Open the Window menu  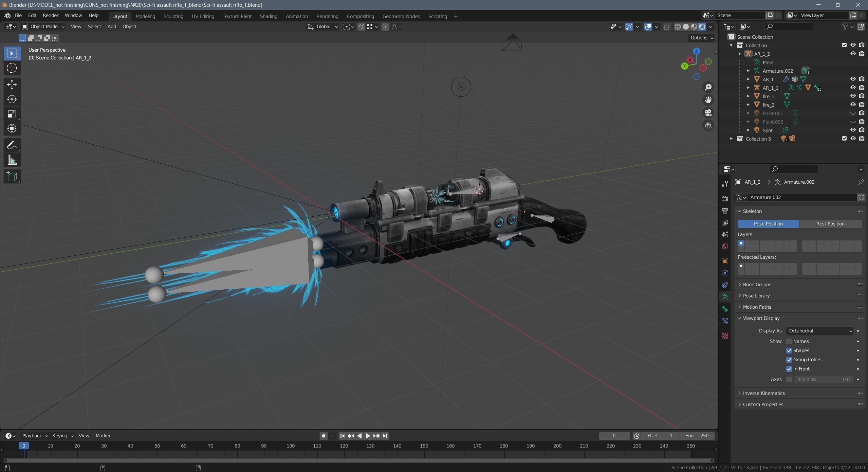[73, 15]
